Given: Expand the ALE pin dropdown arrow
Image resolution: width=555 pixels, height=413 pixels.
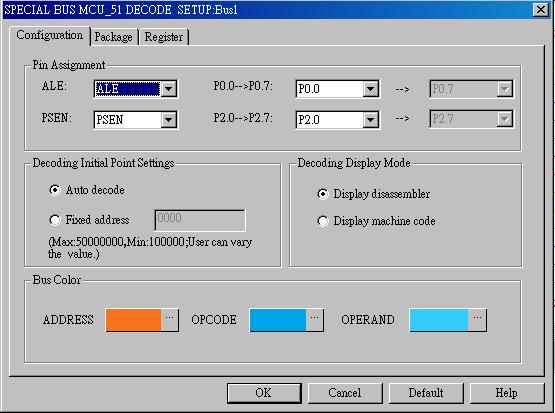Looking at the screenshot, I should pos(168,89).
